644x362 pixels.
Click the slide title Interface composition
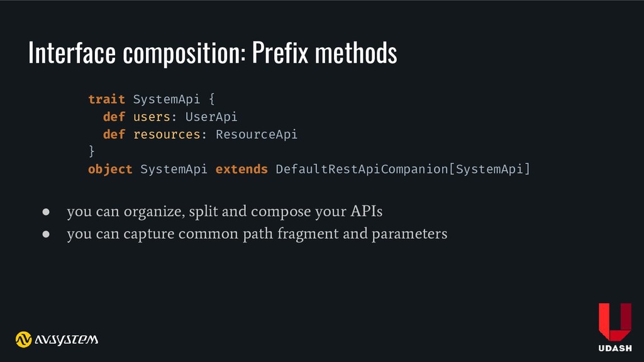coord(136,53)
